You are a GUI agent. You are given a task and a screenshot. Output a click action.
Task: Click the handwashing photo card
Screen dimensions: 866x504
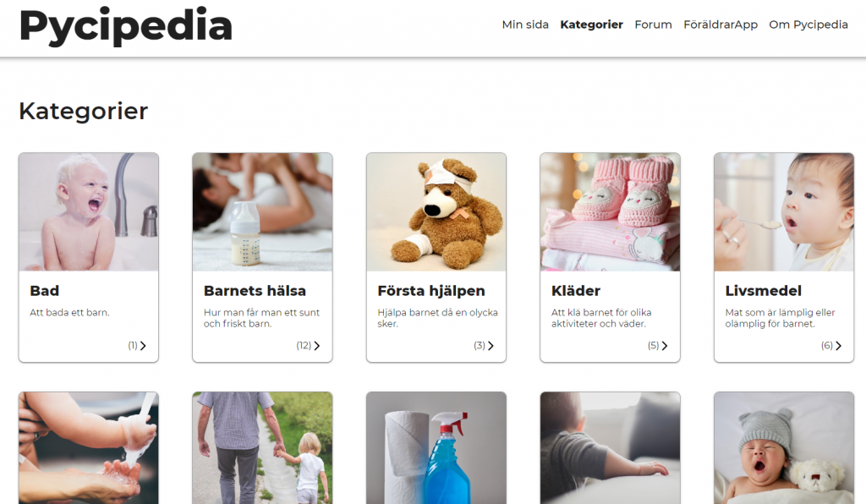point(88,447)
